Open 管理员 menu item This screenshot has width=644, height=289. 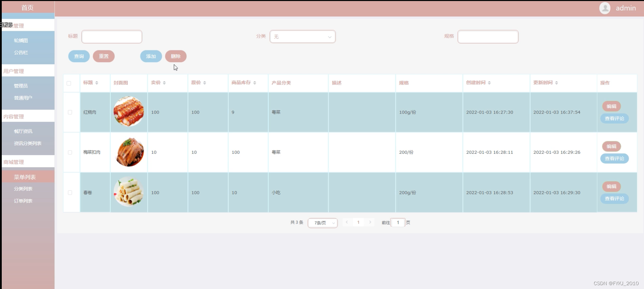point(21,86)
